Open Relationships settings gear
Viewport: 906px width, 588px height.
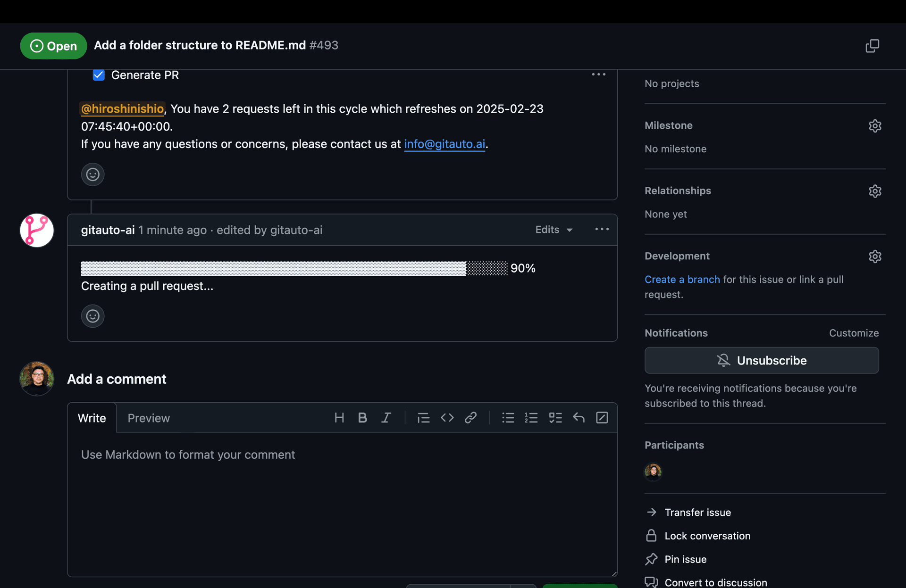point(875,191)
